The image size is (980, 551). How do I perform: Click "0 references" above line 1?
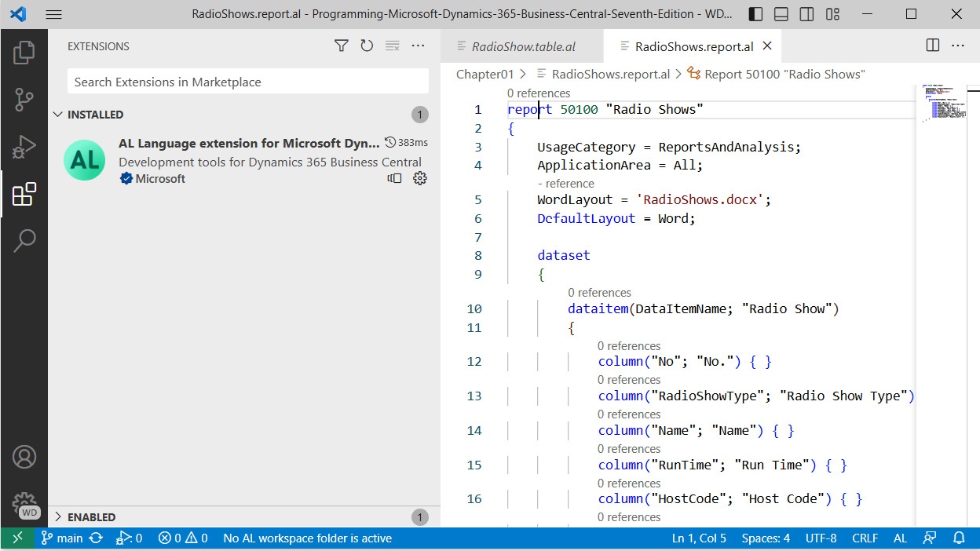pos(539,93)
